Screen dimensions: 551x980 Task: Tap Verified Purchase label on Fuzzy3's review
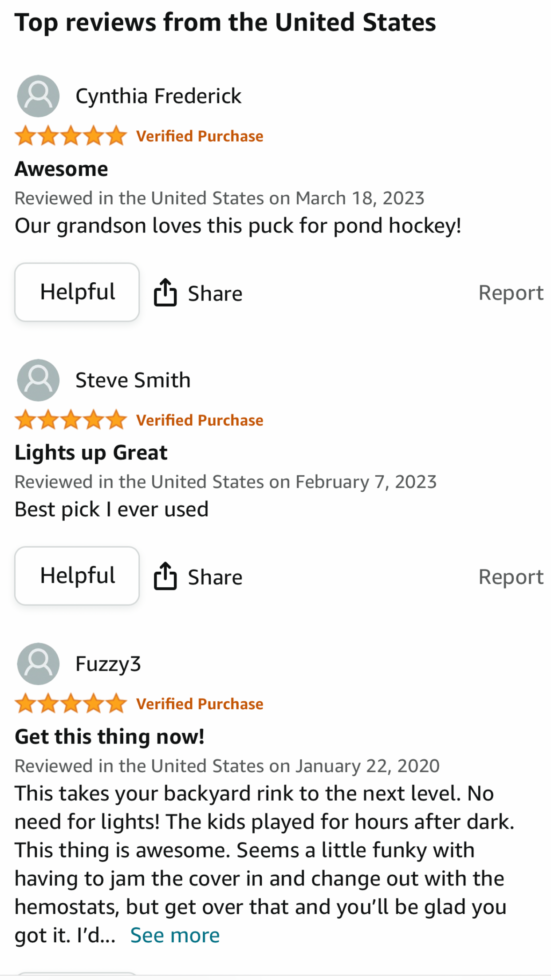click(200, 704)
